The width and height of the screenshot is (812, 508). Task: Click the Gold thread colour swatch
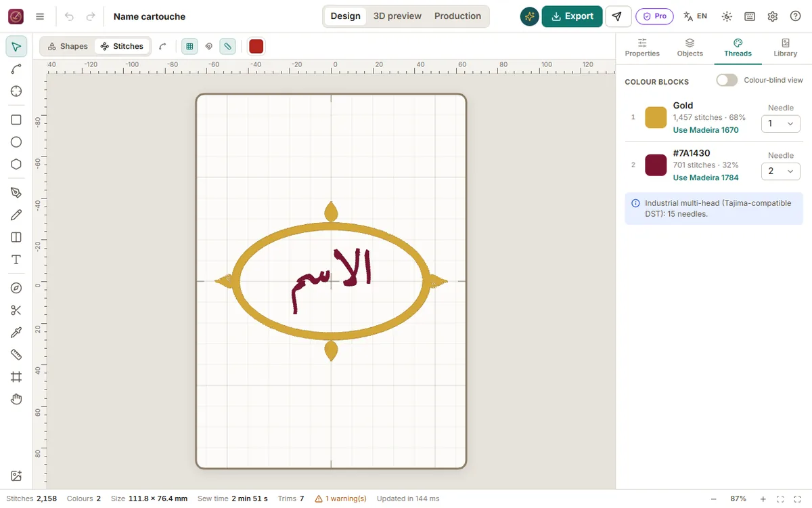(x=656, y=117)
